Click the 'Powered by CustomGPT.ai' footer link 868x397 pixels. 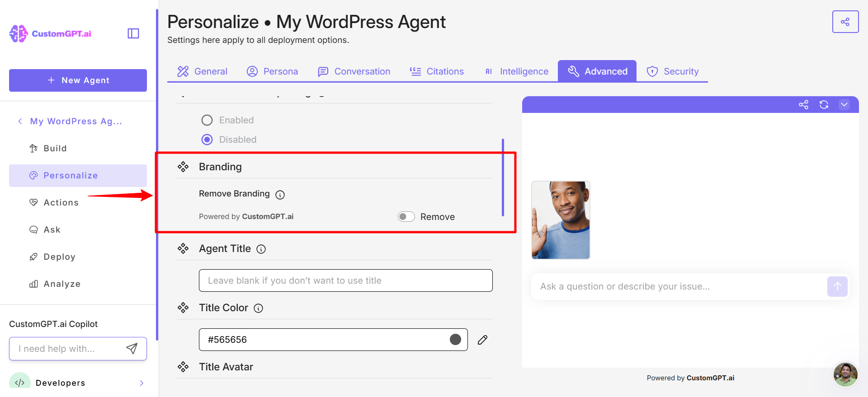[x=690, y=378]
